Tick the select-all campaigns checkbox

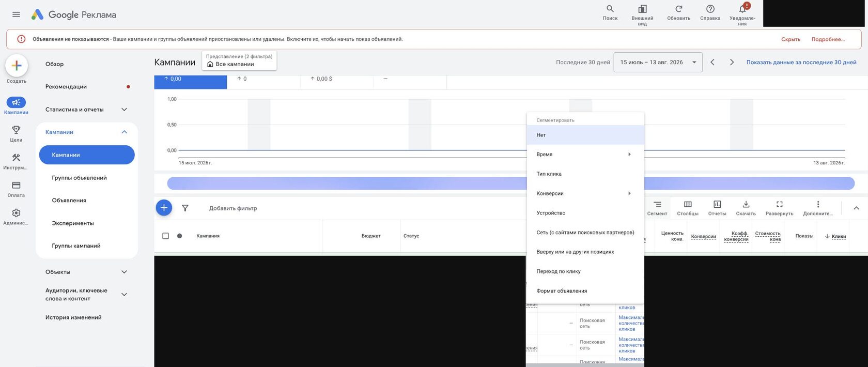[x=165, y=236]
